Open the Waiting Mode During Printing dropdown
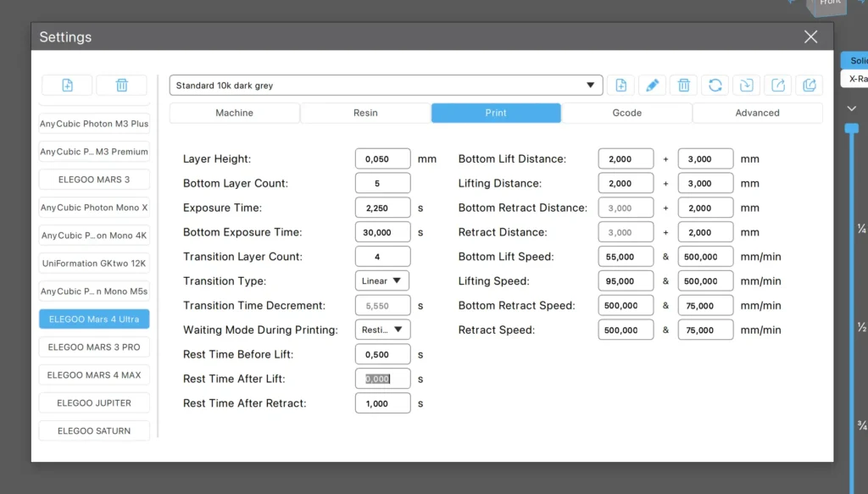The image size is (868, 494). [x=382, y=330]
